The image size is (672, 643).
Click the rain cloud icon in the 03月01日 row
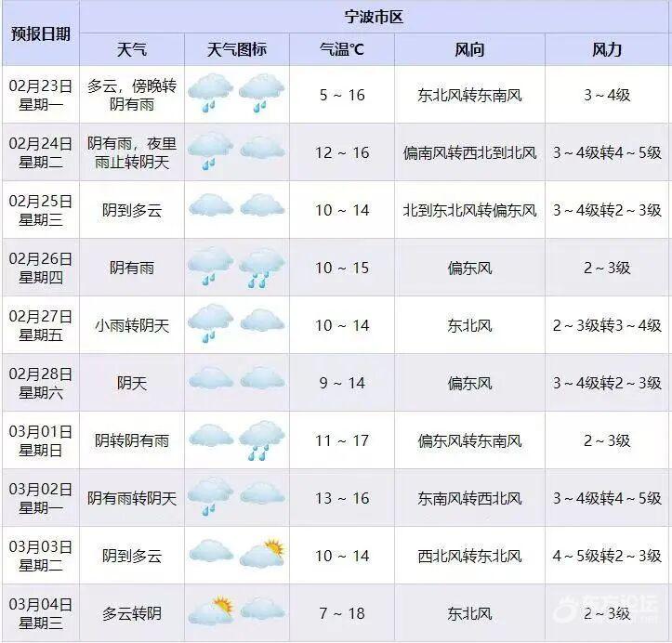click(261, 440)
